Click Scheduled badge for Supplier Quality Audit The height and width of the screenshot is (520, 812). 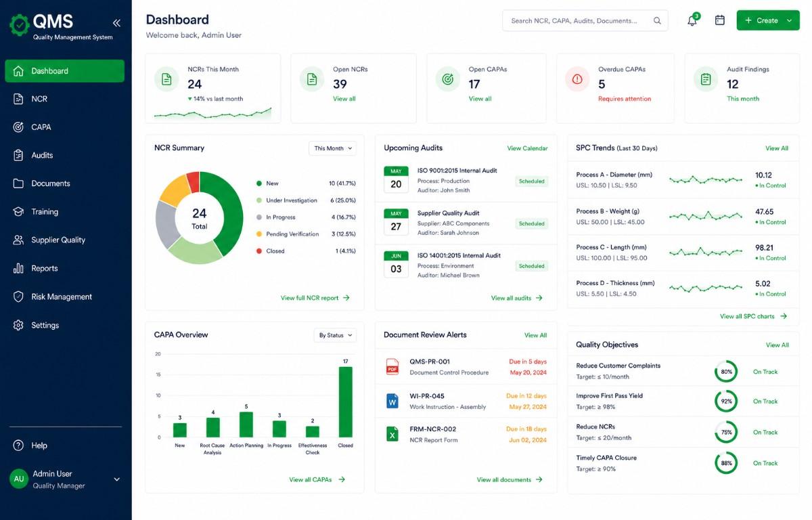532,223
